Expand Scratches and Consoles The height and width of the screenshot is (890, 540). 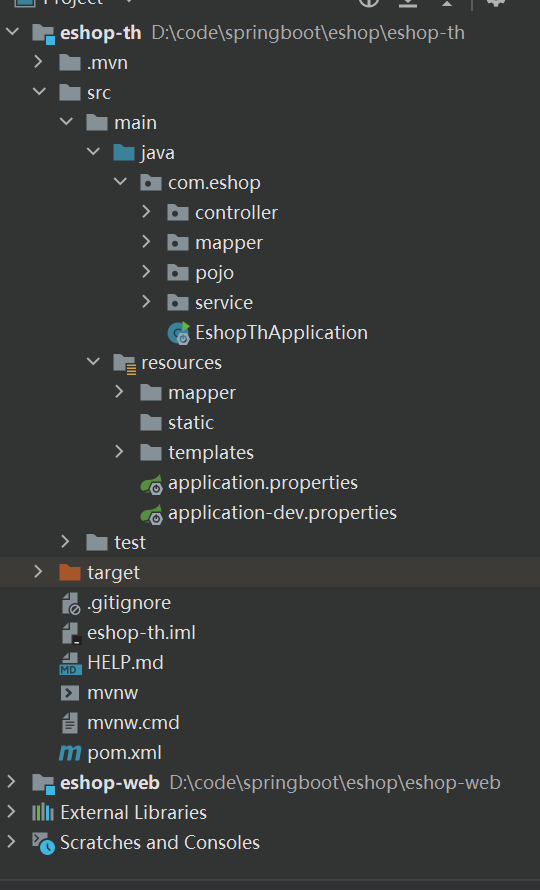coord(11,842)
